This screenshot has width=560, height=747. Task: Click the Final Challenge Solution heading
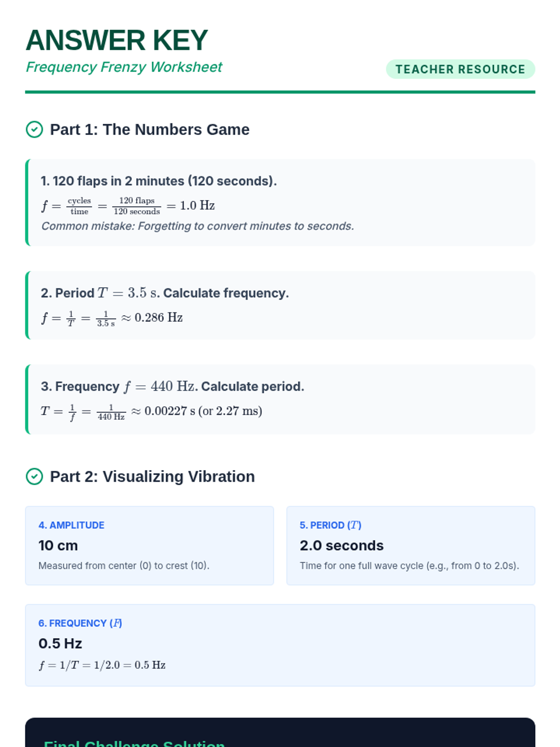pyautogui.click(x=134, y=742)
